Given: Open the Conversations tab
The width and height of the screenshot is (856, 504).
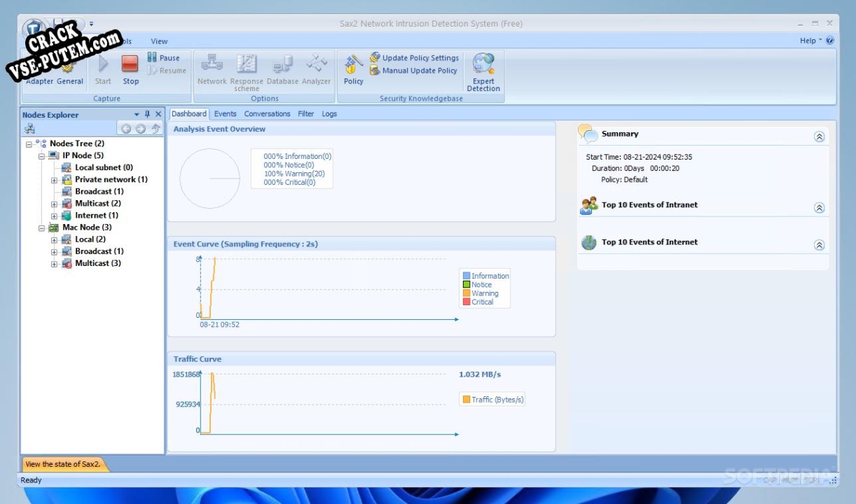Looking at the screenshot, I should (267, 114).
